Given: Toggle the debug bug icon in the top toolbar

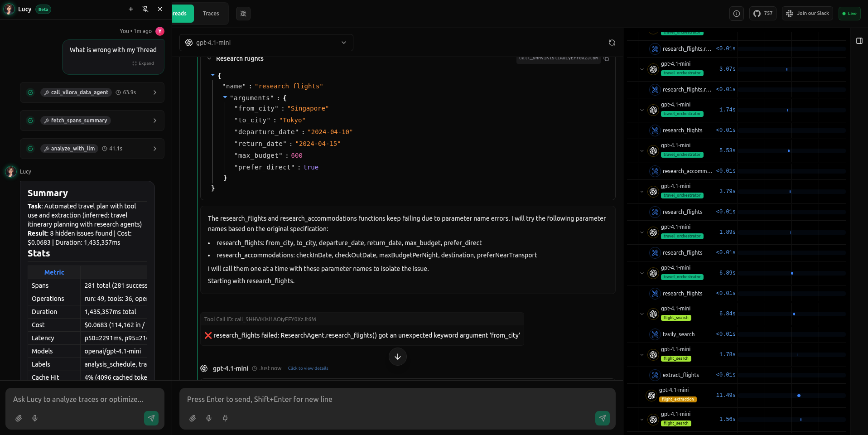Looking at the screenshot, I should (x=243, y=14).
